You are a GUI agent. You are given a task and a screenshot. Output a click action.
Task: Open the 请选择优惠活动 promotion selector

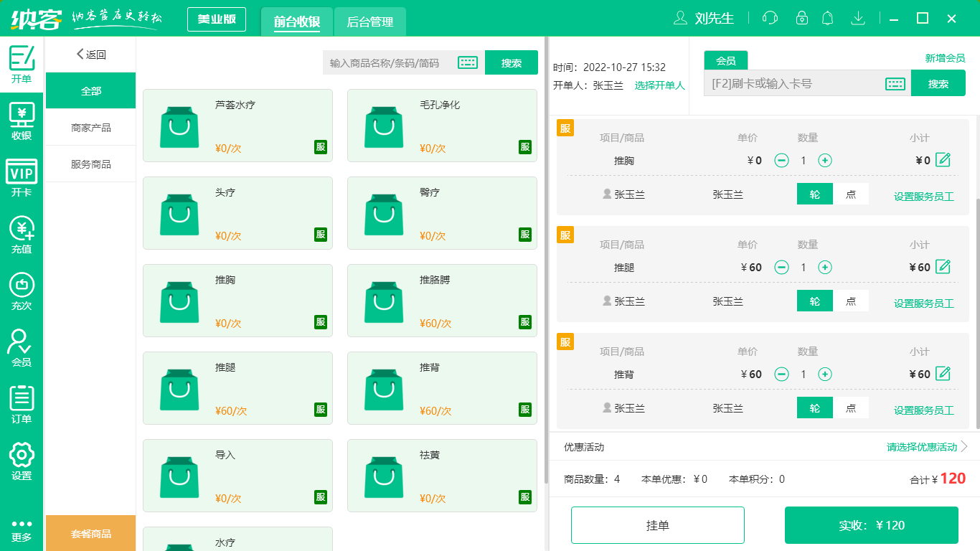tap(920, 446)
